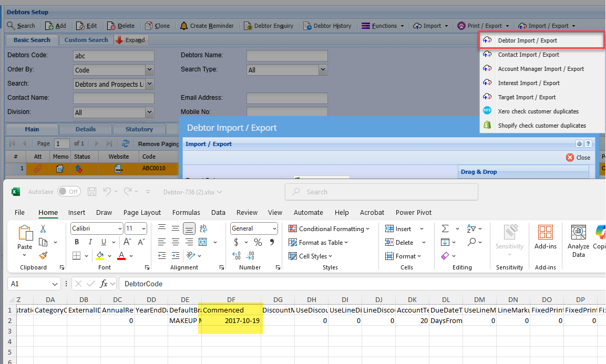606x364 pixels.
Task: Click Close button in Import / Export dialog
Action: point(578,158)
